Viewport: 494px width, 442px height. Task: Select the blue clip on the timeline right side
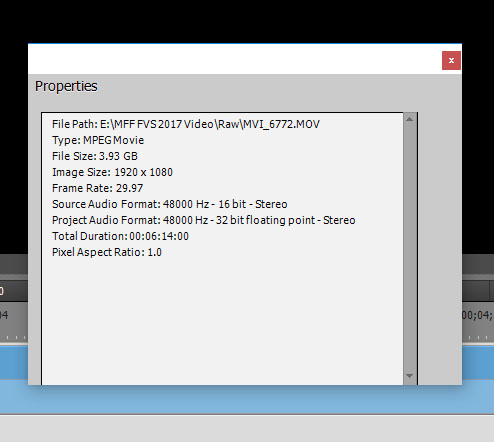pos(478,363)
